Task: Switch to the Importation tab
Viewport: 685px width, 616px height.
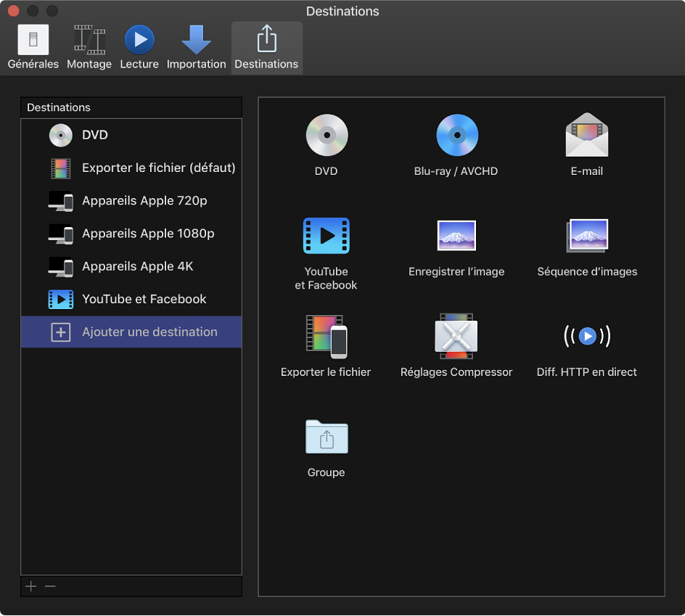Action: coord(196,48)
